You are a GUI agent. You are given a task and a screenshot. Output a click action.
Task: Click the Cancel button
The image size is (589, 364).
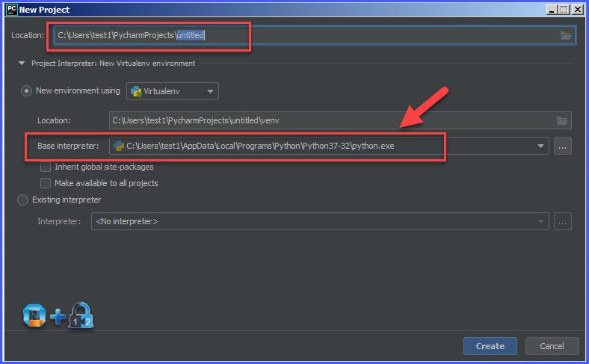coord(552,346)
